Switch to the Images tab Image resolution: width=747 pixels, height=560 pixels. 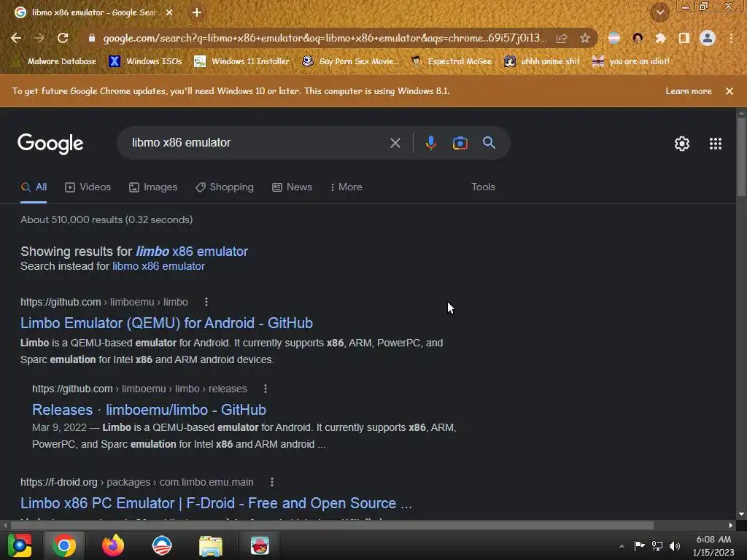point(153,187)
